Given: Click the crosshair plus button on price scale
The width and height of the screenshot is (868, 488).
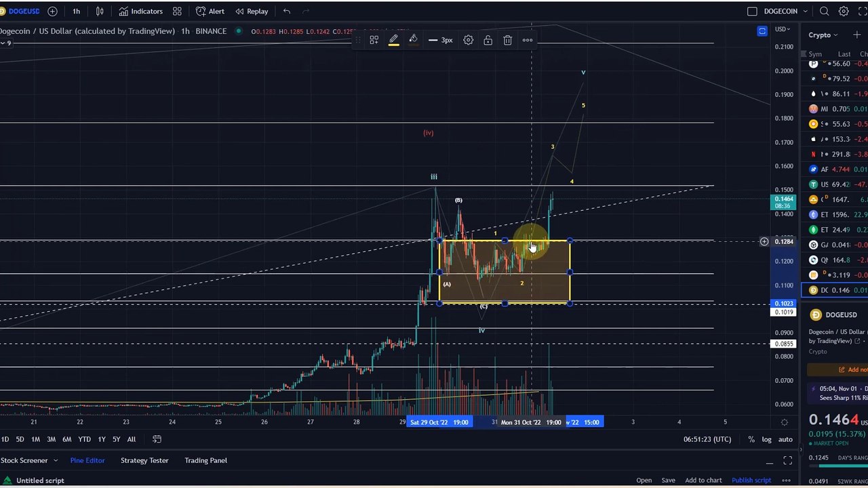Looking at the screenshot, I should click(764, 241).
